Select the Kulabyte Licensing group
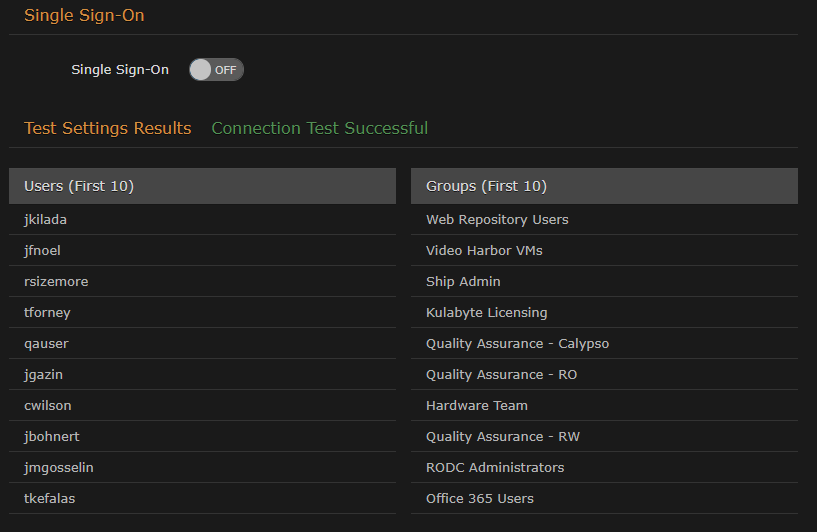 click(x=486, y=312)
